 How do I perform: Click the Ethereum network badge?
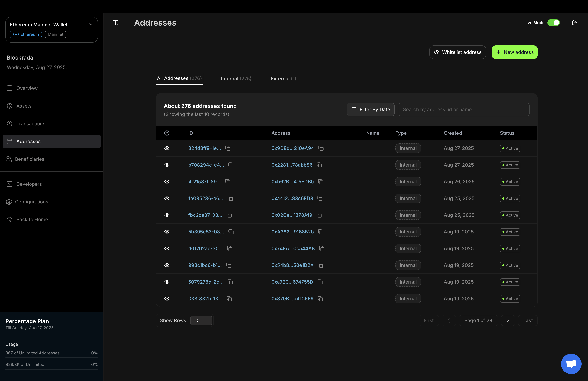[x=26, y=34]
